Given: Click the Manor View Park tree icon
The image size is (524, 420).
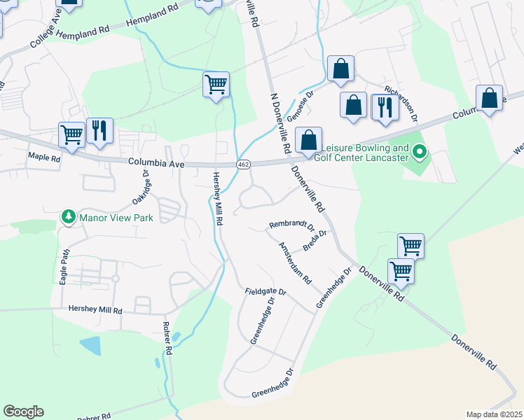Looking at the screenshot, I should [69, 217].
